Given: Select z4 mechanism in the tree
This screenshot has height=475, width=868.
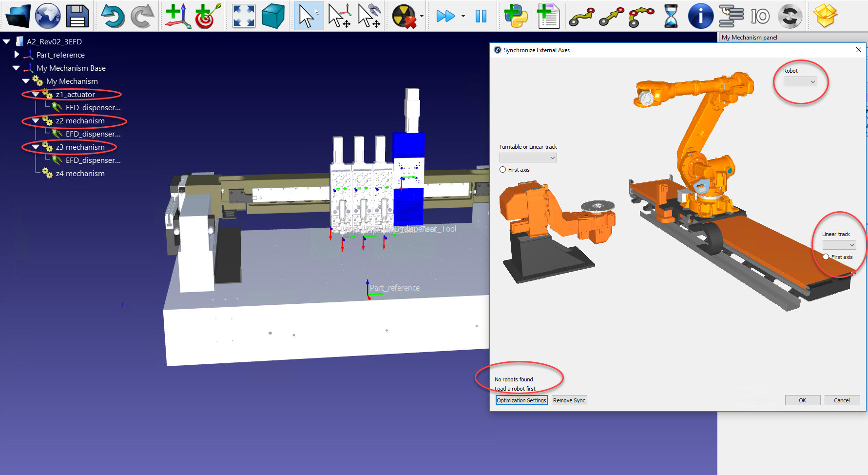Looking at the screenshot, I should [x=80, y=174].
